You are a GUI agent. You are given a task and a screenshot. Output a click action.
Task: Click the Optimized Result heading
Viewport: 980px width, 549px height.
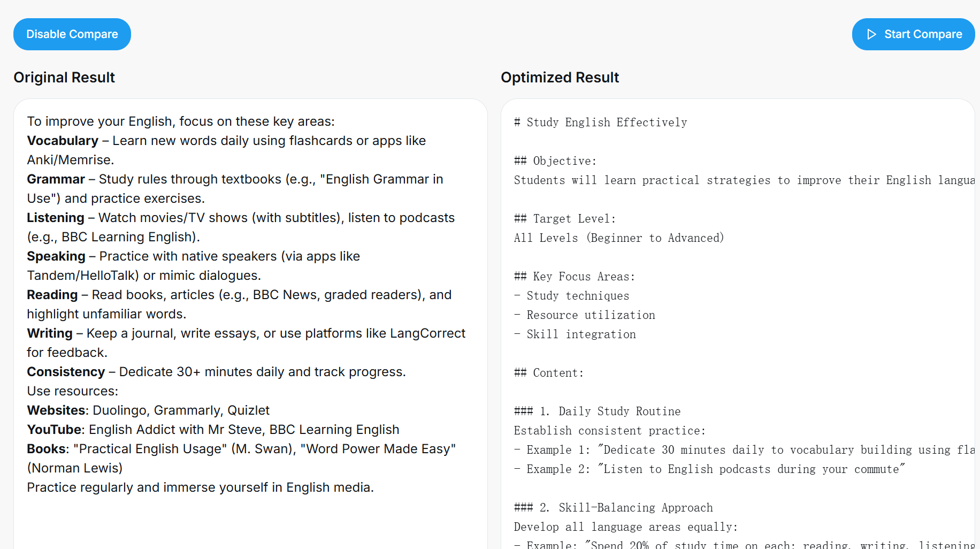tap(560, 78)
